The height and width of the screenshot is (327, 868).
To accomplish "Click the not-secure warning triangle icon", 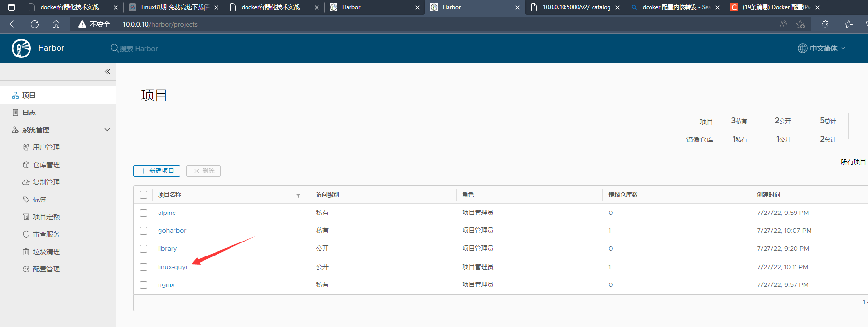I will click(82, 24).
